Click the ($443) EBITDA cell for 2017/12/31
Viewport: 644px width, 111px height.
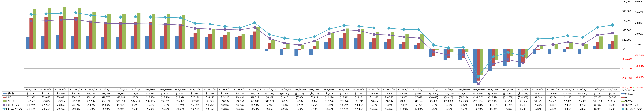(434, 101)
